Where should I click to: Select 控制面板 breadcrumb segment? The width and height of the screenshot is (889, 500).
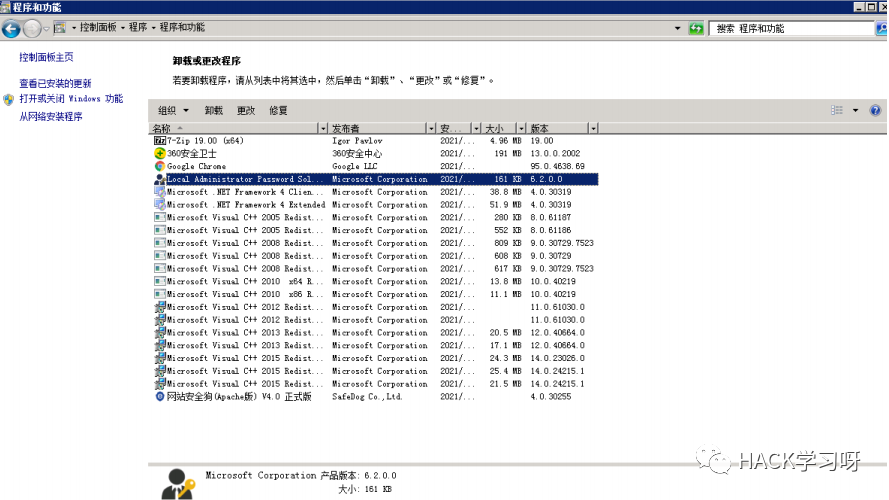(98, 27)
